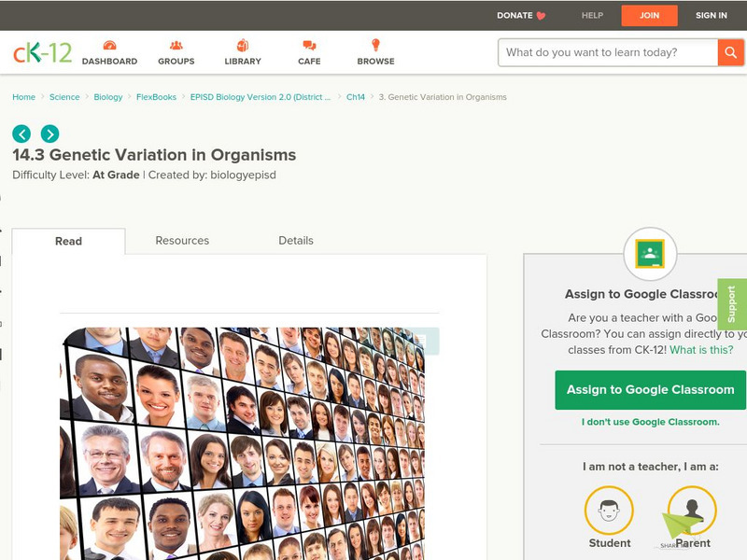The width and height of the screenshot is (747, 560).
Task: Click the Ch14 breadcrumb link
Action: click(x=356, y=97)
